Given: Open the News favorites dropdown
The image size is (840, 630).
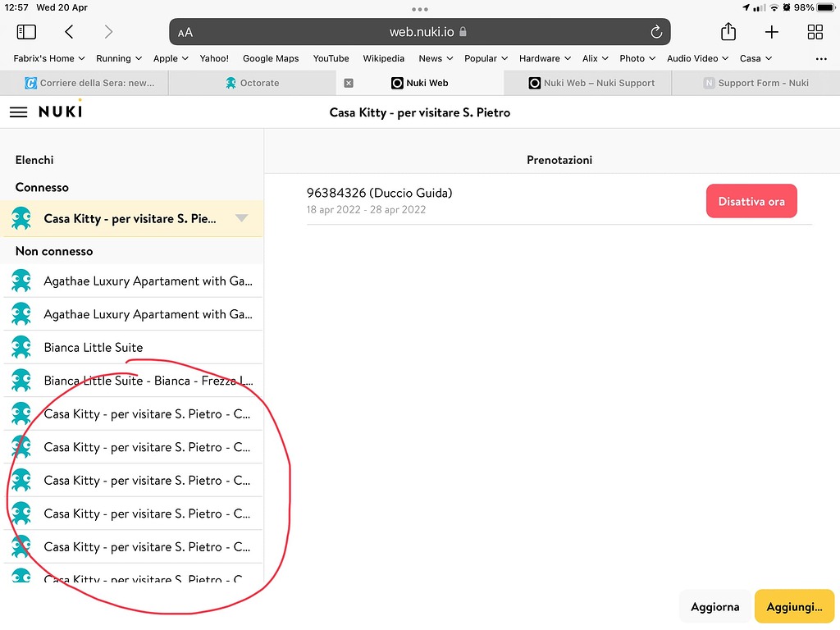Looking at the screenshot, I should point(435,58).
